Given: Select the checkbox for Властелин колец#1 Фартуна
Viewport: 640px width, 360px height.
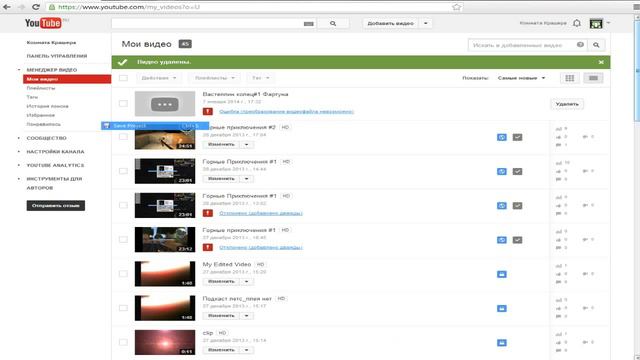Looking at the screenshot, I should (123, 104).
